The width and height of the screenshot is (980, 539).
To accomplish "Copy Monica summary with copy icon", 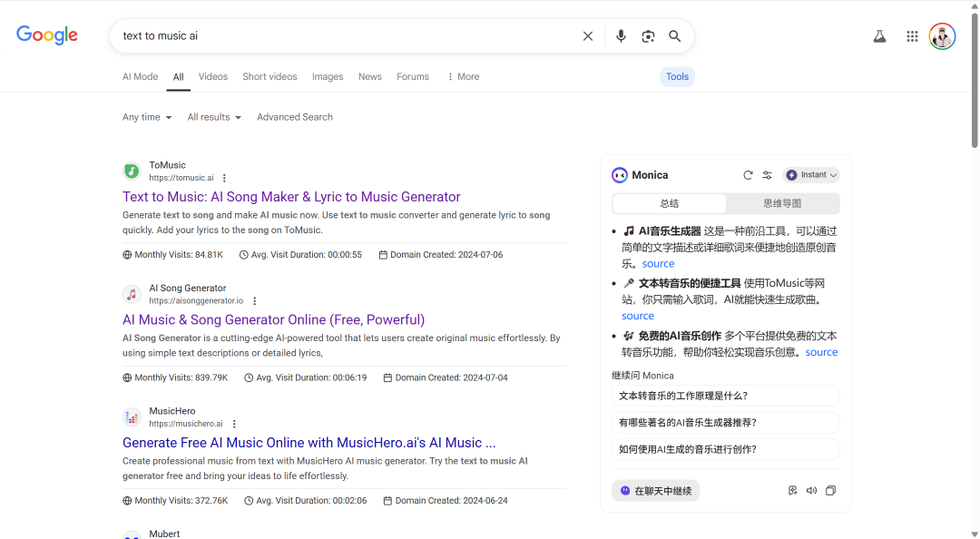I will (830, 491).
